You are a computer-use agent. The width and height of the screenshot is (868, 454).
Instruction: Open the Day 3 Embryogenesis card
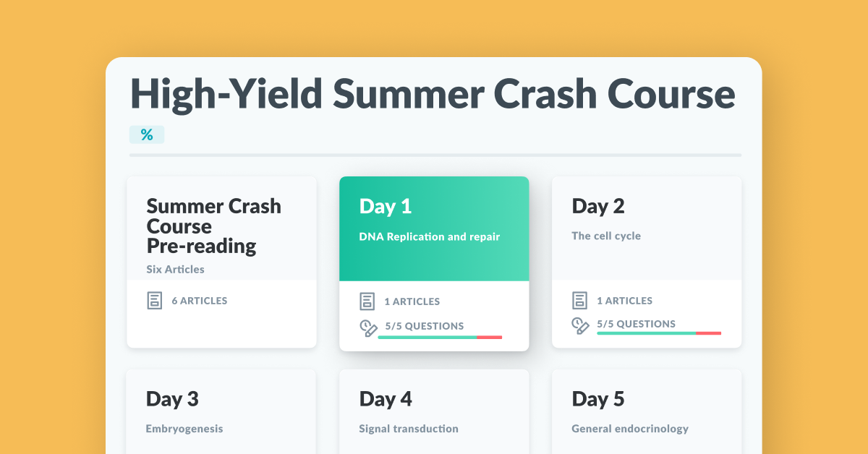(221, 411)
